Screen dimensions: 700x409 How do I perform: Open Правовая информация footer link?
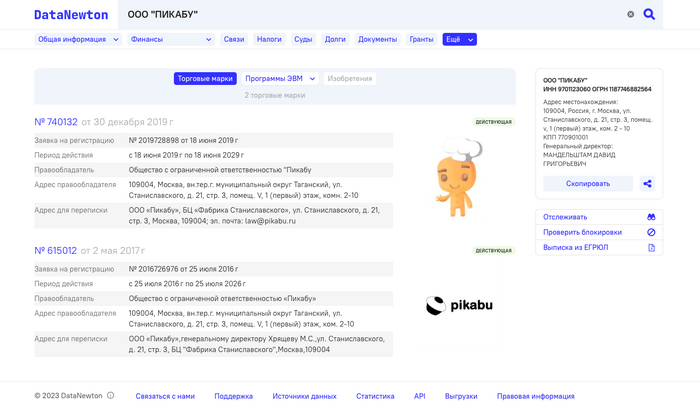click(x=536, y=396)
